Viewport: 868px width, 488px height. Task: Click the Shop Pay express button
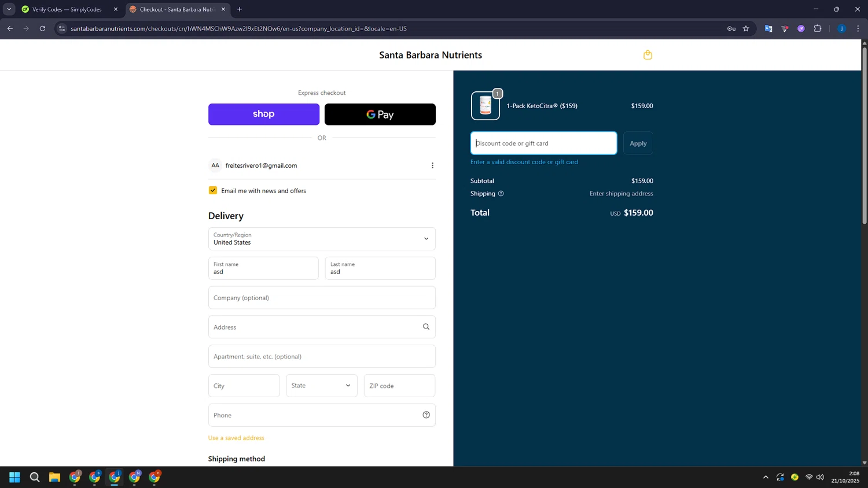pos(264,114)
